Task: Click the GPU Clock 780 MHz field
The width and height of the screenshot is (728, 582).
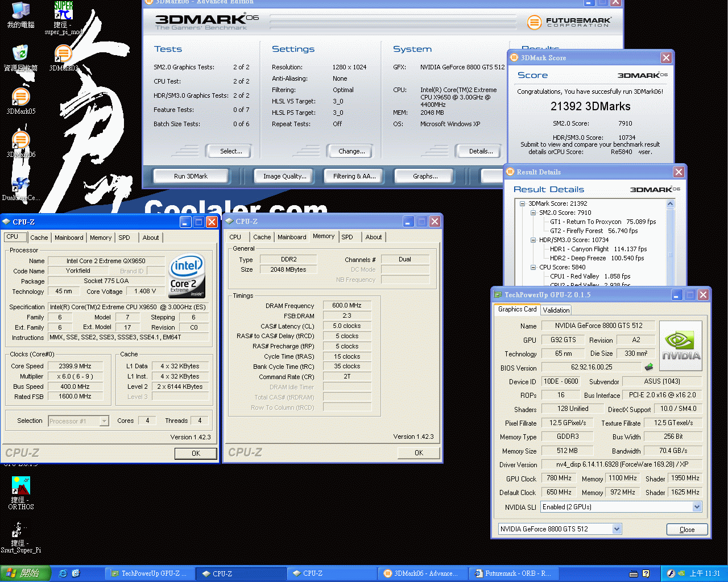Action: pos(559,479)
